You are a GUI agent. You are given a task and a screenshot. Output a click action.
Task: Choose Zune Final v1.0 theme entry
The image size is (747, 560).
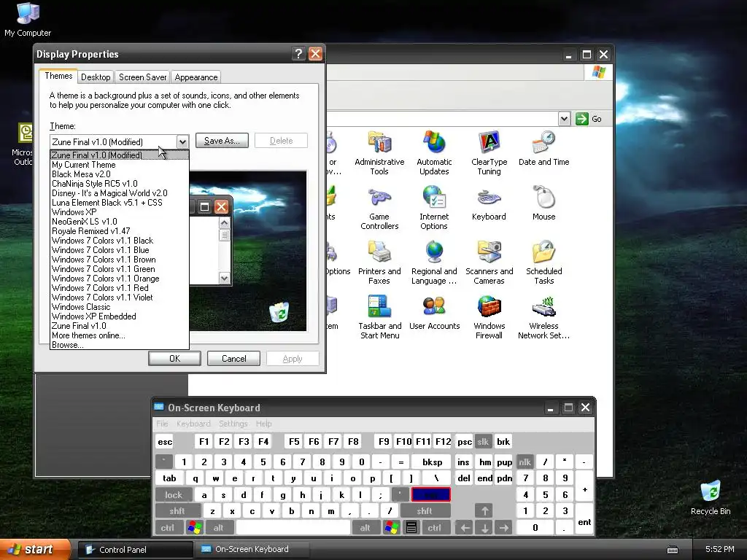tap(120, 326)
